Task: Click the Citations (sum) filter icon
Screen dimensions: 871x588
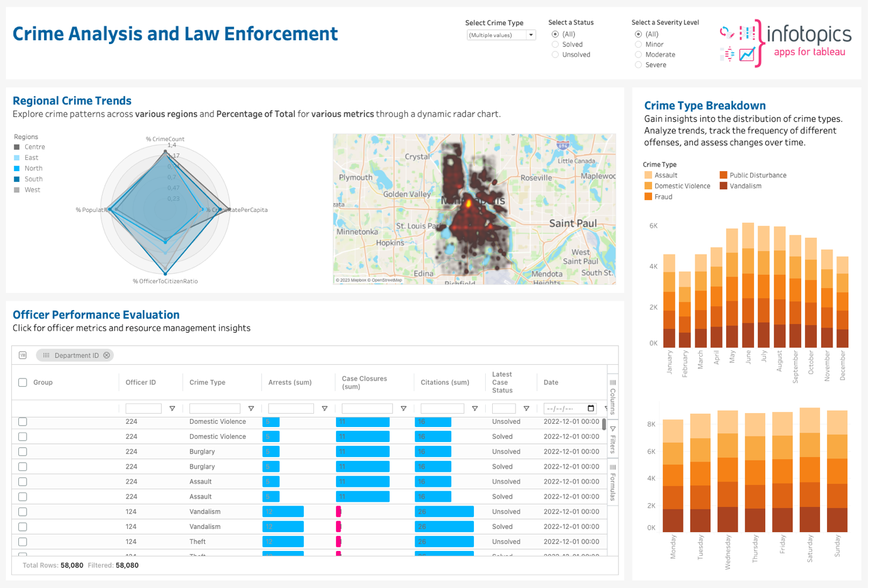Action: [x=475, y=409]
